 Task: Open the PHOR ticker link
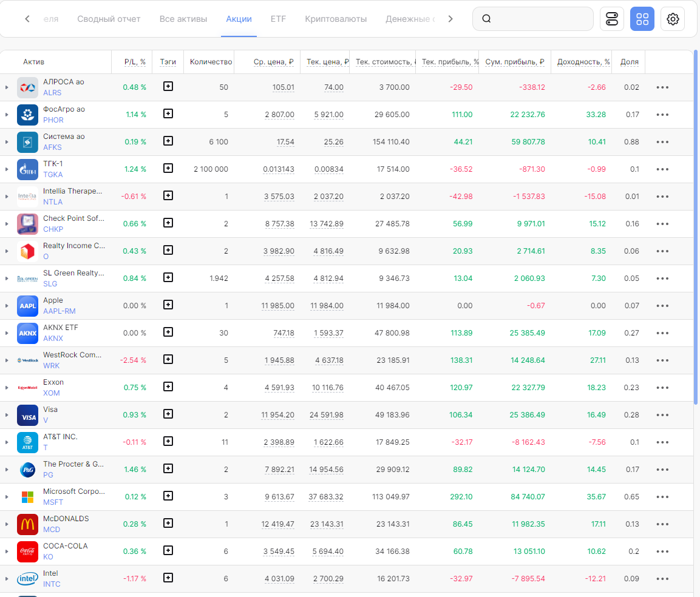[53, 120]
